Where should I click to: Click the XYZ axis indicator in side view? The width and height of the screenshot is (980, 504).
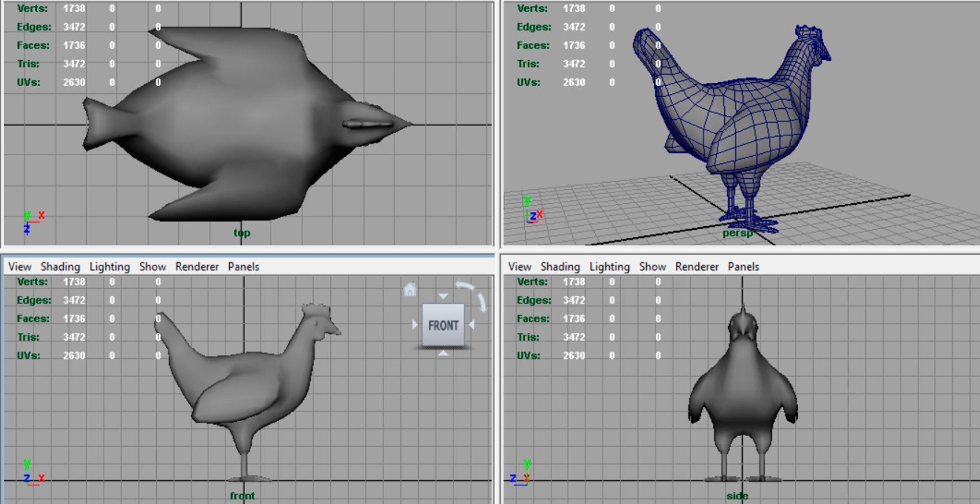(x=521, y=472)
